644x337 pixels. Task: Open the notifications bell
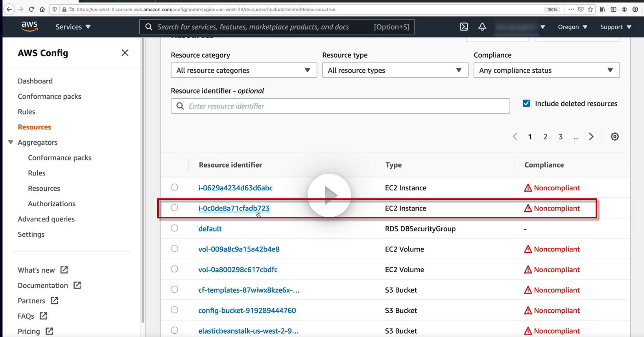(482, 27)
